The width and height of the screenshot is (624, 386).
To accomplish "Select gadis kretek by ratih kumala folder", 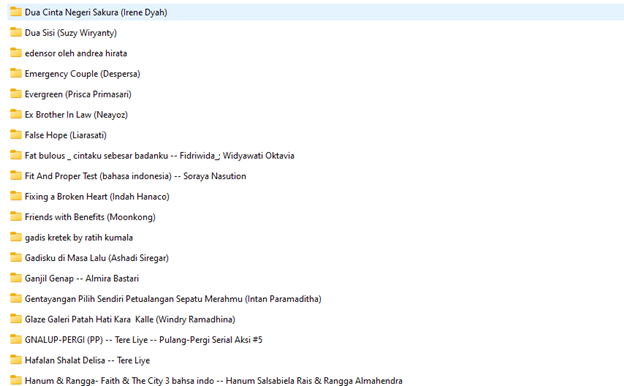I will pos(79,238).
